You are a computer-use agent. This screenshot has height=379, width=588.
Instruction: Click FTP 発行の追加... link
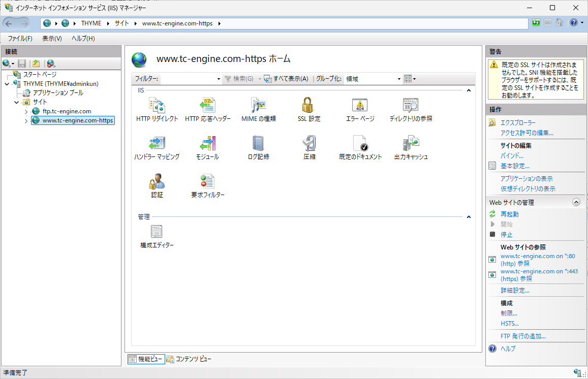(x=523, y=336)
